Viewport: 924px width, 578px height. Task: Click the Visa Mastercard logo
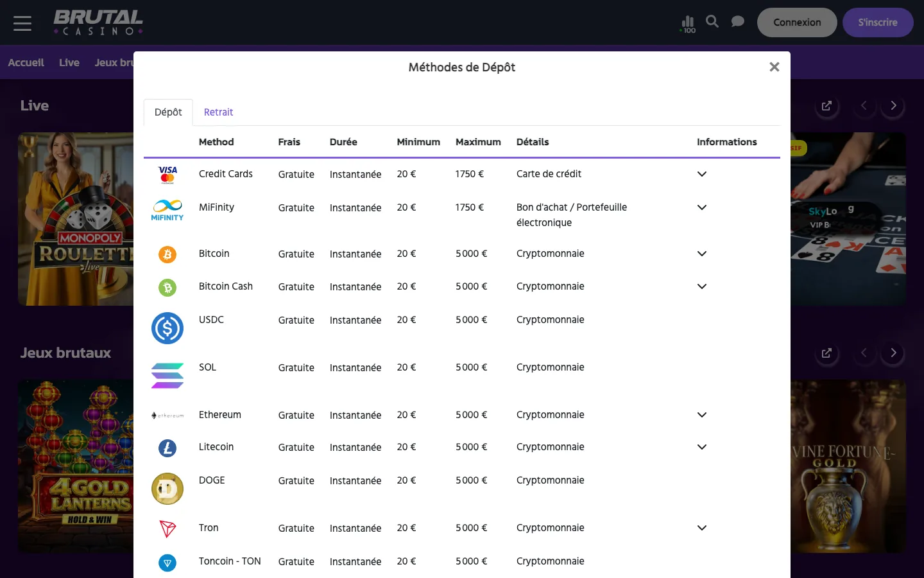[167, 175]
